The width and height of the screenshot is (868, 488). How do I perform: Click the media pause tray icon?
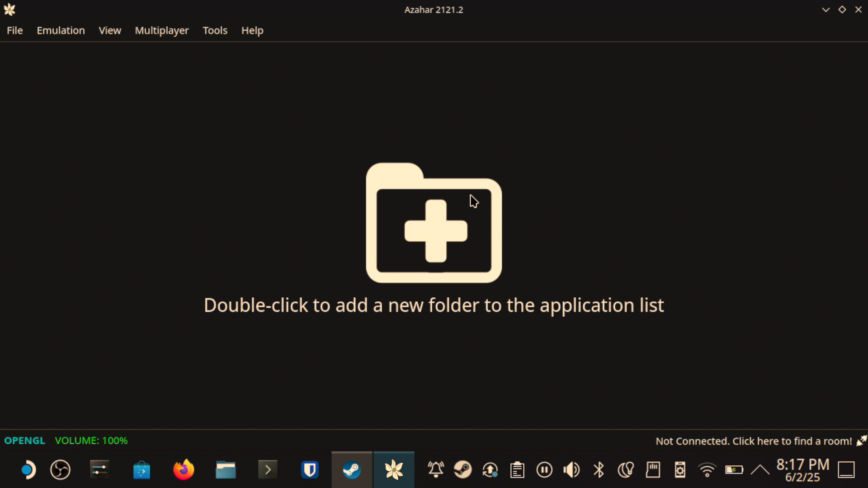[x=544, y=470]
